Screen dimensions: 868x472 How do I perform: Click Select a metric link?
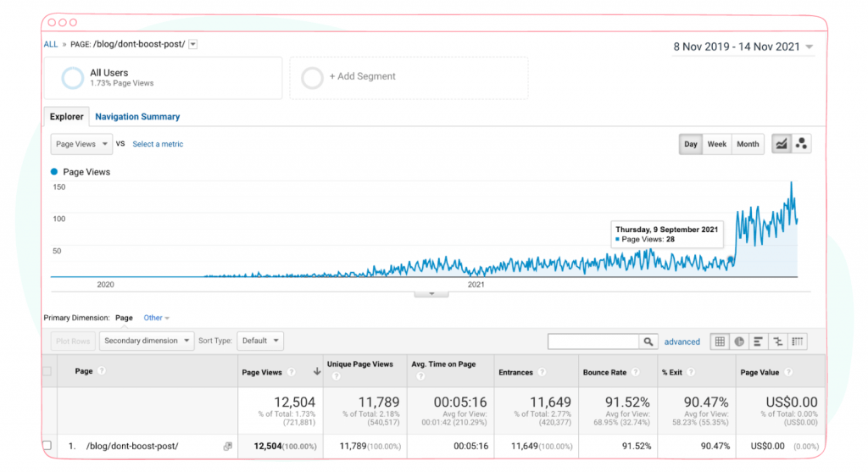(x=158, y=144)
